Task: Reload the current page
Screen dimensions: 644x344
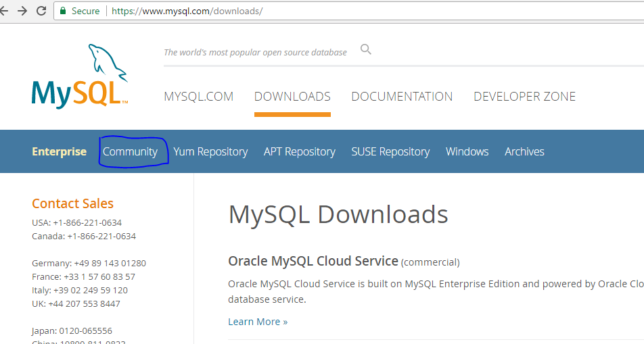Action: tap(41, 11)
